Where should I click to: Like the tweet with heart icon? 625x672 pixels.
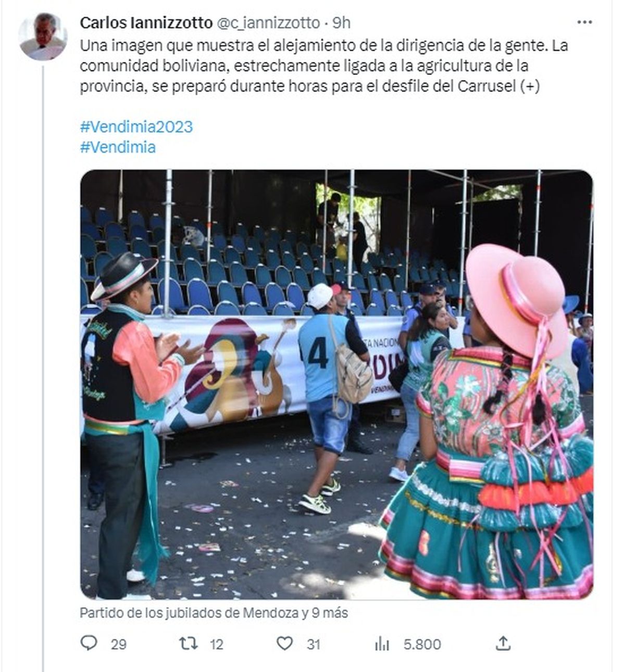coord(284,644)
